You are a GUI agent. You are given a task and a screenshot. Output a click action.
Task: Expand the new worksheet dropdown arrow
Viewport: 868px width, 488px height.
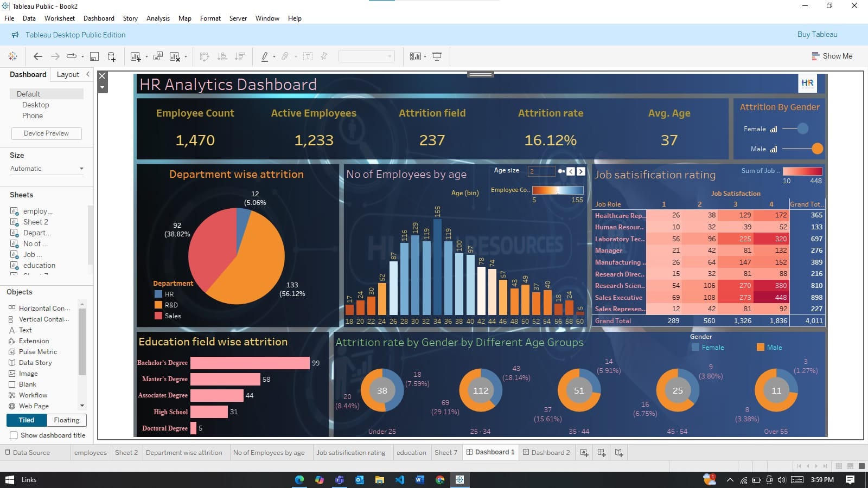pyautogui.click(x=146, y=56)
